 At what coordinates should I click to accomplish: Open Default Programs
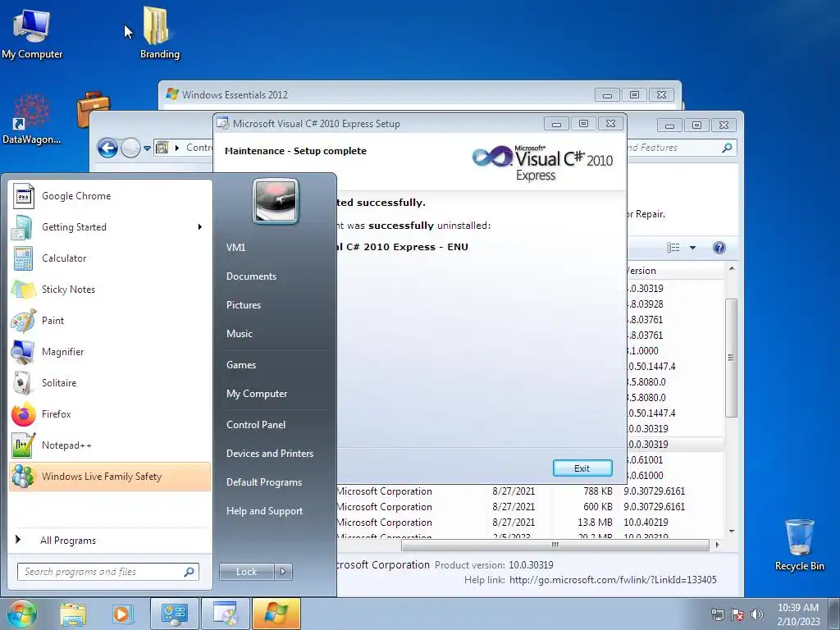click(x=264, y=482)
